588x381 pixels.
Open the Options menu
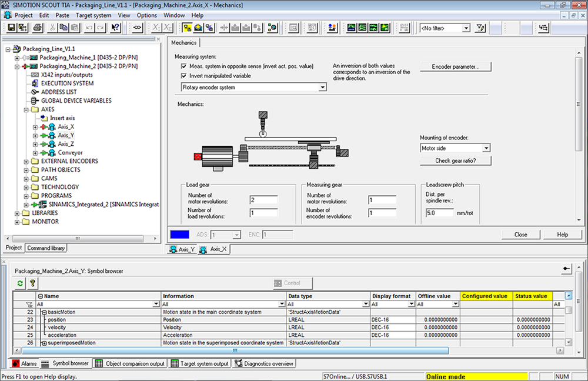coord(146,15)
